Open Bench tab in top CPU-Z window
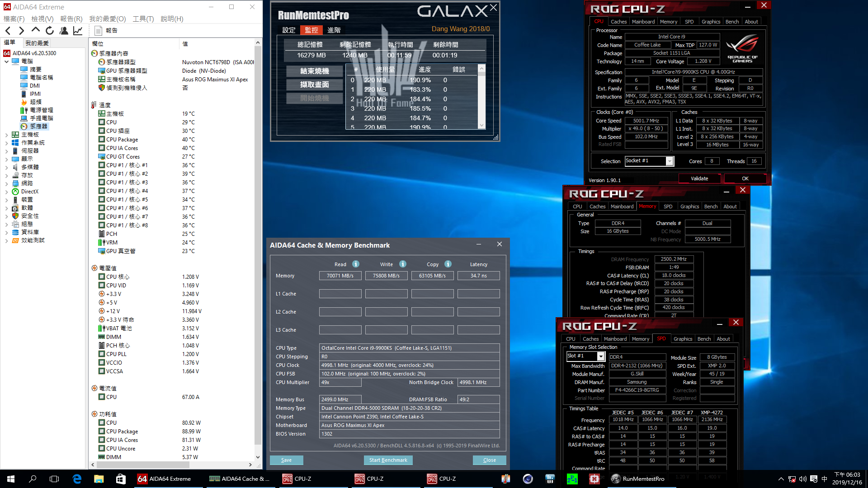 click(732, 22)
